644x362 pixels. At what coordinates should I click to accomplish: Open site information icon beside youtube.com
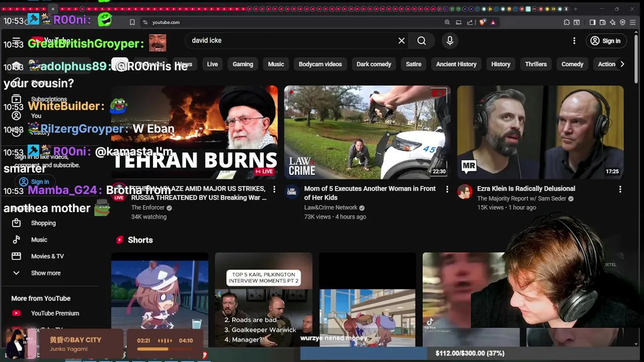pos(145,22)
